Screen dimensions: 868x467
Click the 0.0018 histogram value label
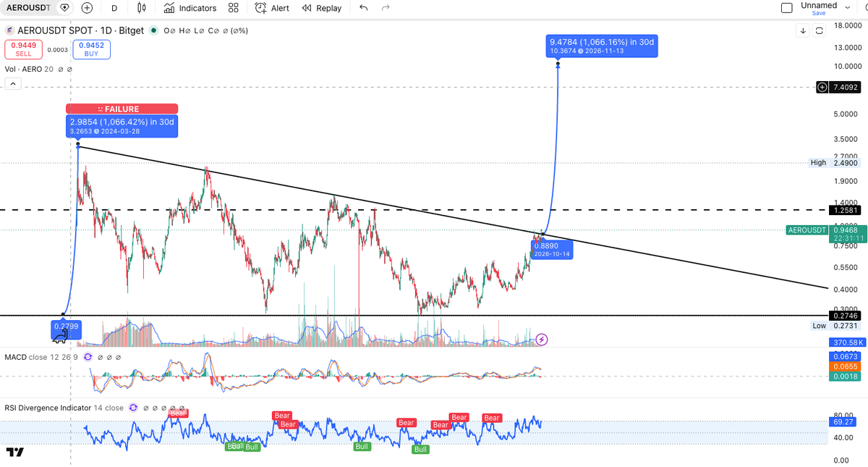(846, 377)
